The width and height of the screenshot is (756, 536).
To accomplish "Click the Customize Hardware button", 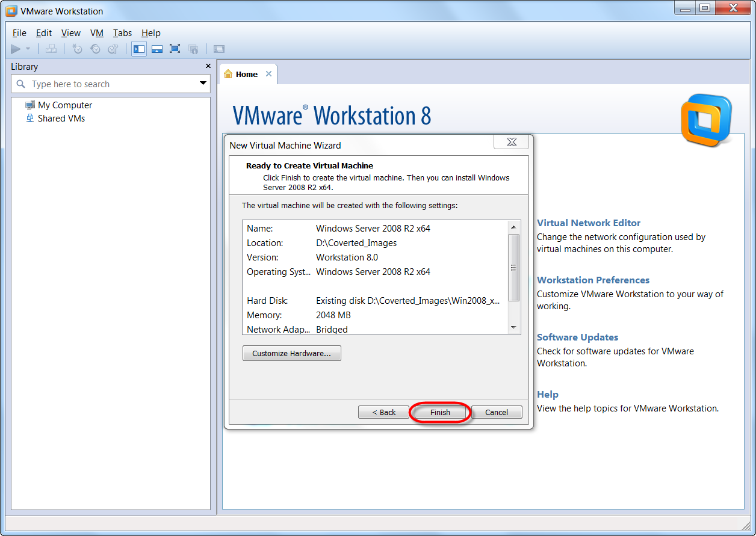I will (292, 353).
